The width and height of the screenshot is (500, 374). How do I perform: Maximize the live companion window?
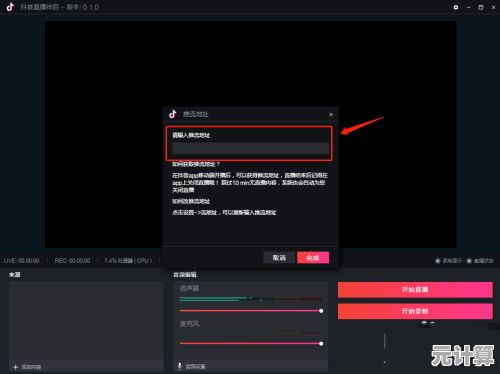(x=481, y=7)
